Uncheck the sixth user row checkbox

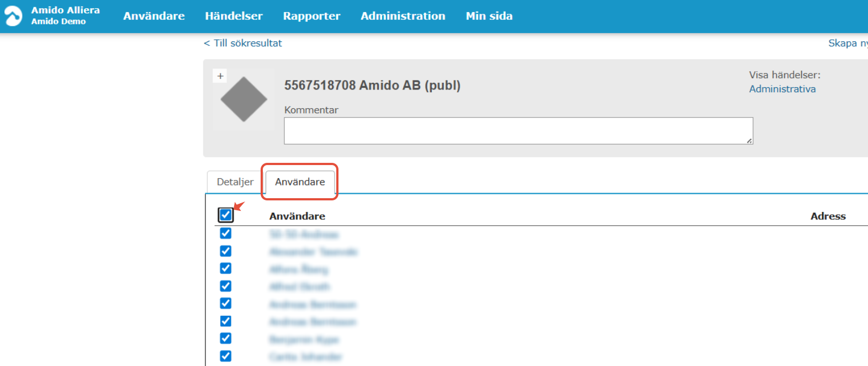pos(225,321)
